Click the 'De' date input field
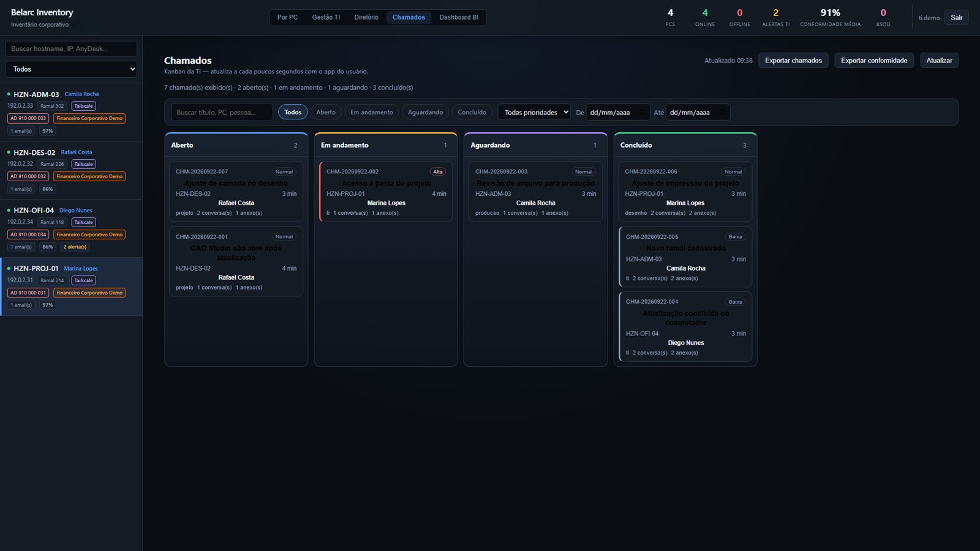The height and width of the screenshot is (551, 980). point(618,112)
